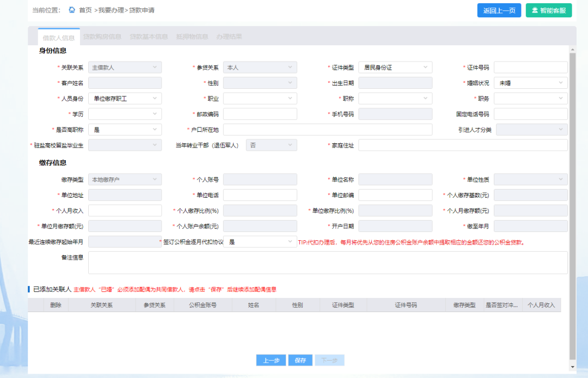This screenshot has height=378, width=588.
Task: Click the 个人月缴存额(元) field
Action: 531,211
